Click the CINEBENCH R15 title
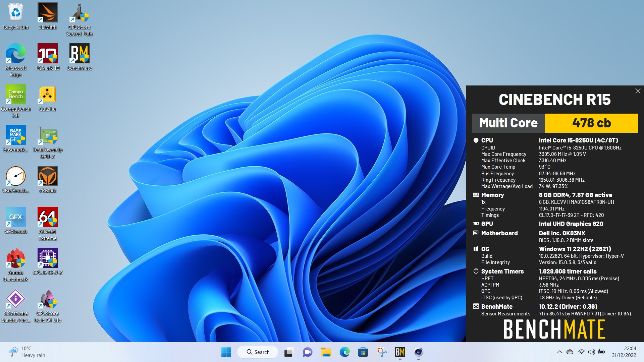The width and height of the screenshot is (644, 362). 554,100
